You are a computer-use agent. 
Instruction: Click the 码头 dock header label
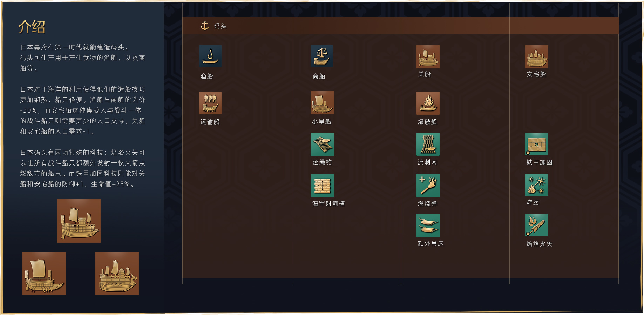[x=220, y=26]
